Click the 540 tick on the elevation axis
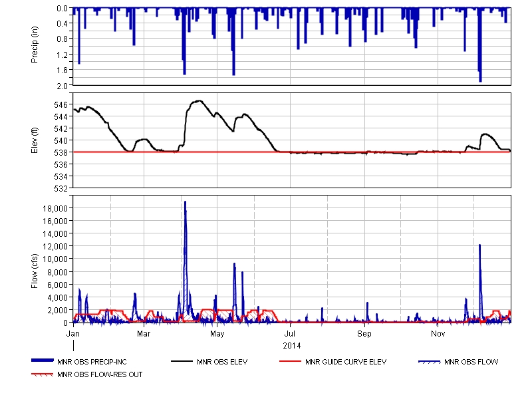This screenshot has height=417, width=532. coord(61,140)
